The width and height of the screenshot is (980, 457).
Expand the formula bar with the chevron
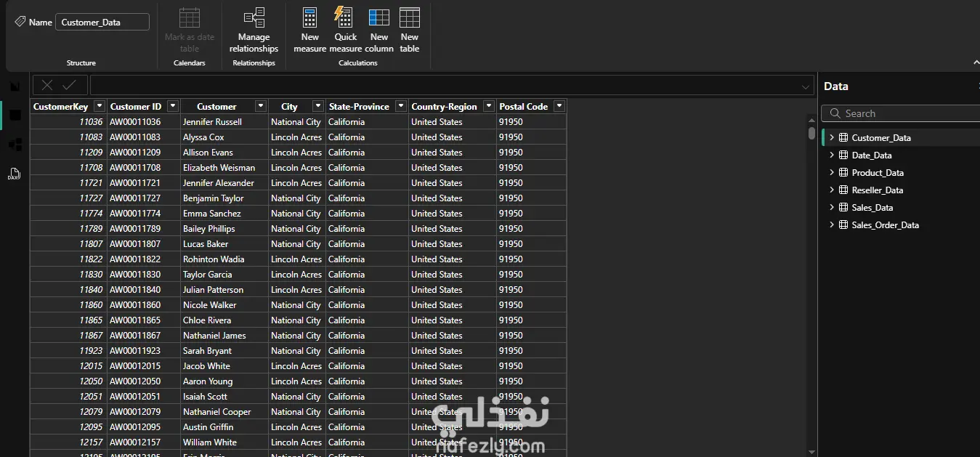(x=805, y=86)
